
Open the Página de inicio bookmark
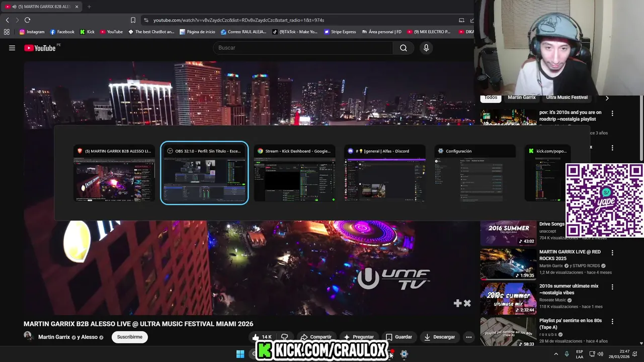[197, 32]
